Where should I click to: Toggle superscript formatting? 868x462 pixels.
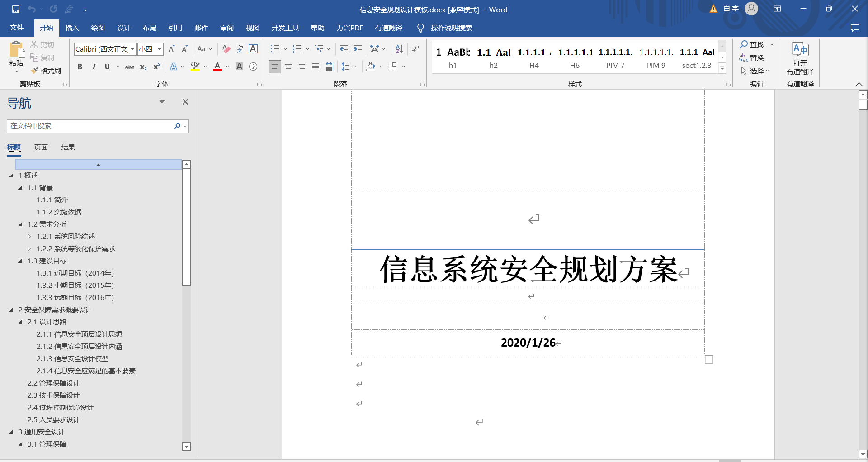tap(156, 67)
